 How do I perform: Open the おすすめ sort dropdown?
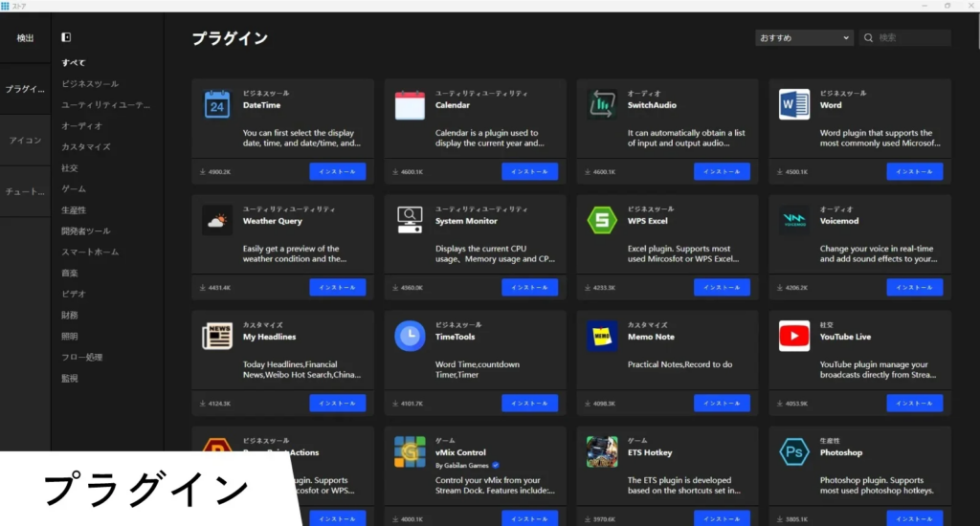click(x=804, y=38)
